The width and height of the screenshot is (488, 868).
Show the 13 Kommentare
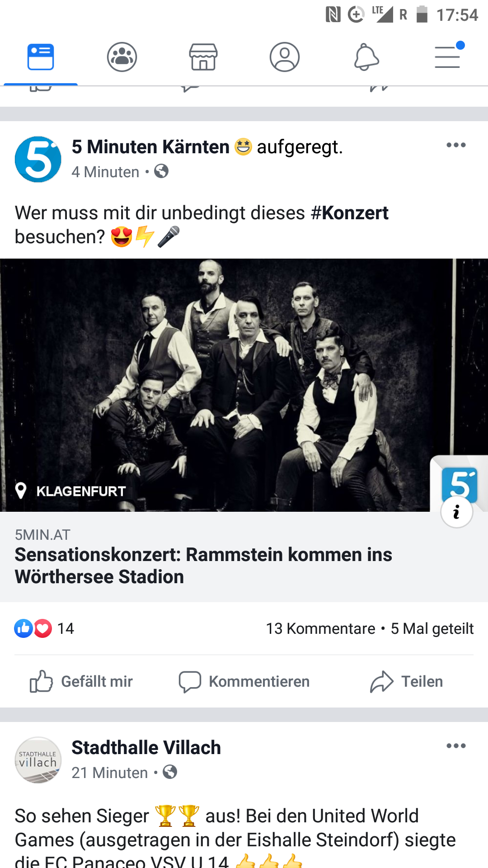point(320,628)
